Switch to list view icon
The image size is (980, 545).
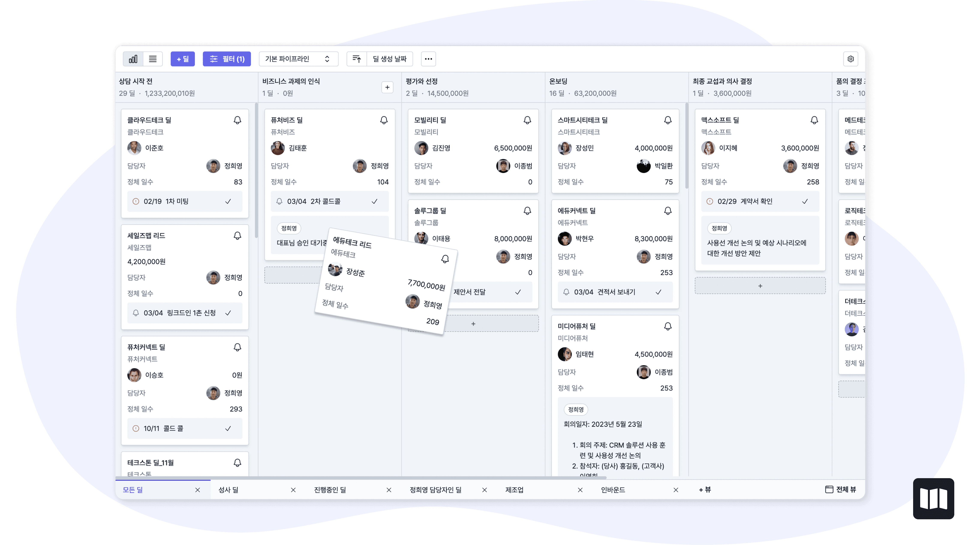point(153,59)
